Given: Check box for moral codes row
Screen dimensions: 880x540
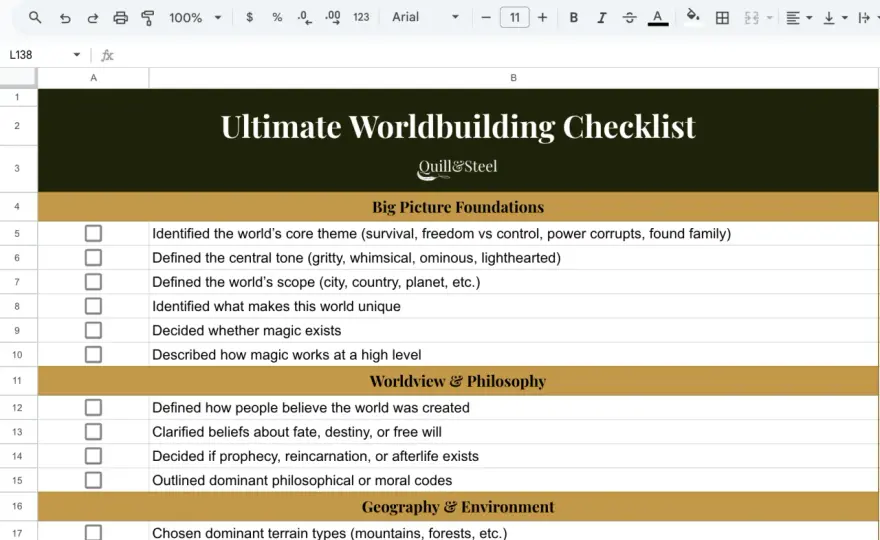Looking at the screenshot, I should pos(93,480).
